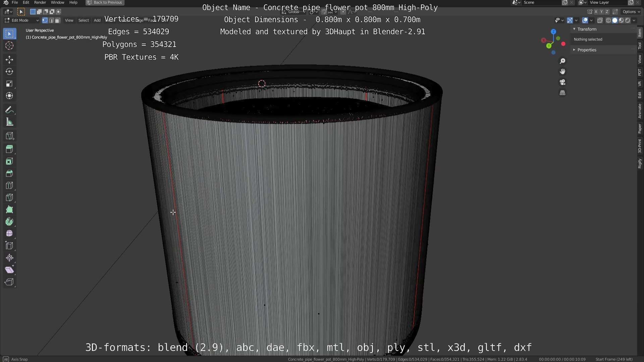This screenshot has height=362, width=644.
Task: Switch perspective/orthographic grid icon
Action: tap(562, 93)
